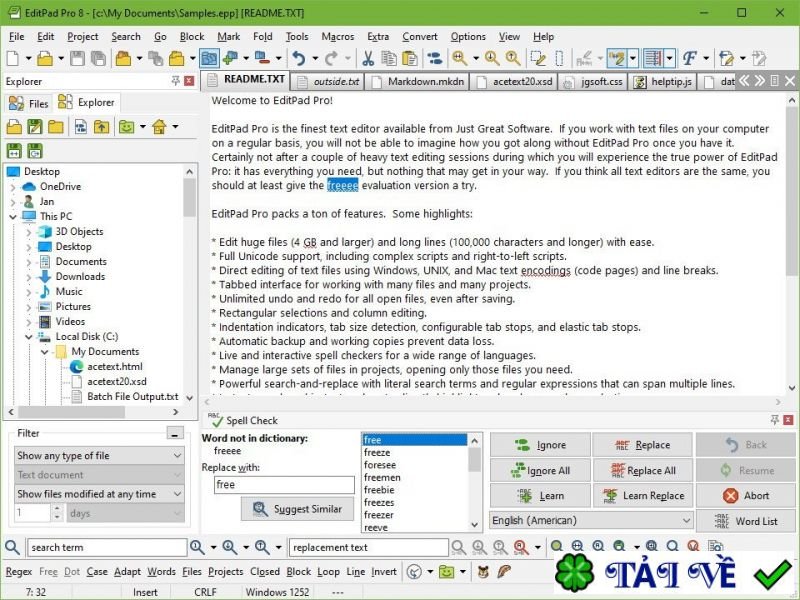
Task: Click the Paste clipboard icon
Action: pyautogui.click(x=410, y=58)
